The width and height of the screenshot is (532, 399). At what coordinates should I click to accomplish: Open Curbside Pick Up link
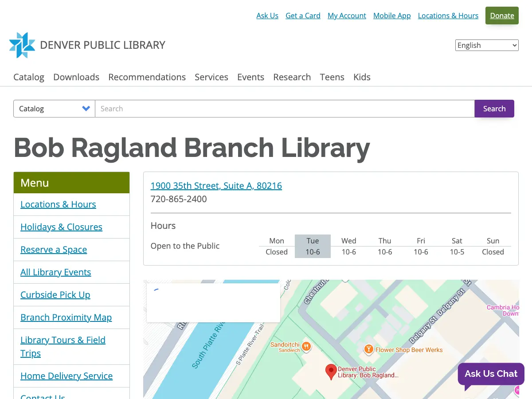point(55,295)
